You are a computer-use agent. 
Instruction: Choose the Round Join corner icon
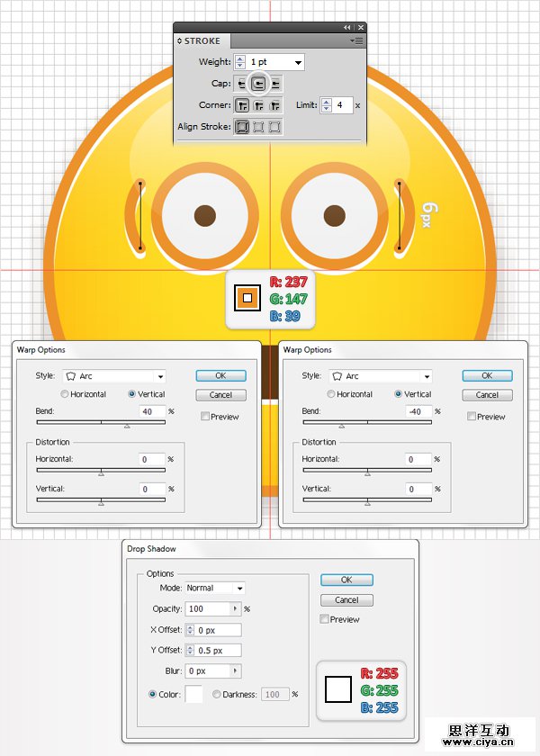[x=258, y=105]
